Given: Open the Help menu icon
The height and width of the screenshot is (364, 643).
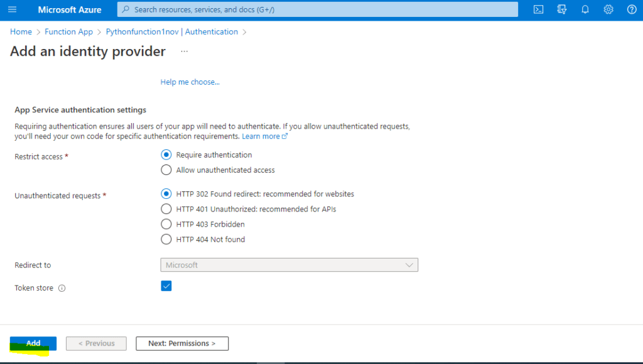Looking at the screenshot, I should (630, 9).
